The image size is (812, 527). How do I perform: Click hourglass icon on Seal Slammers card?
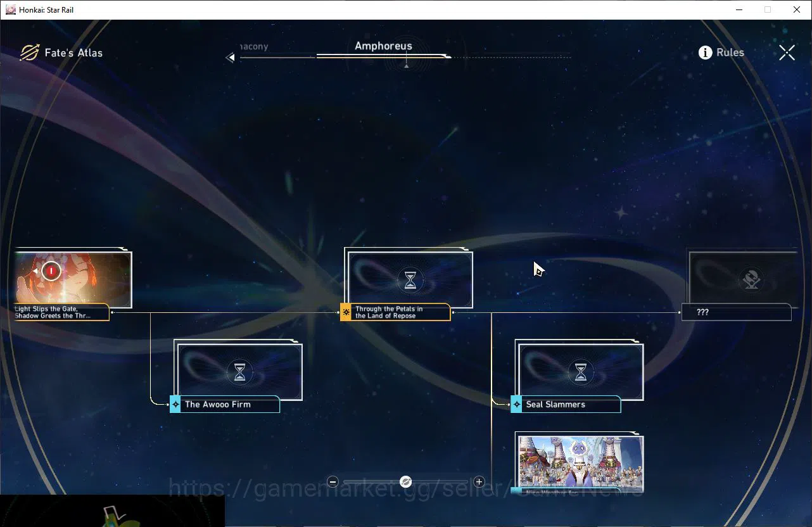581,372
